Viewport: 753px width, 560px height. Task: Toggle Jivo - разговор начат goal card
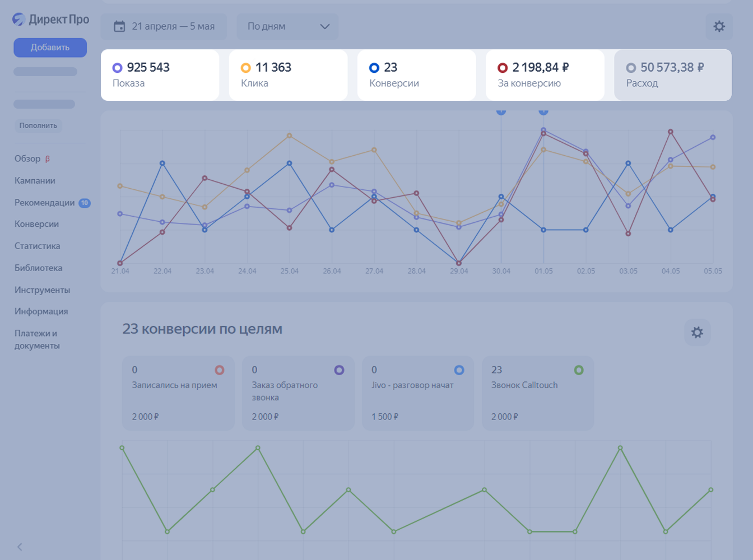(418, 393)
